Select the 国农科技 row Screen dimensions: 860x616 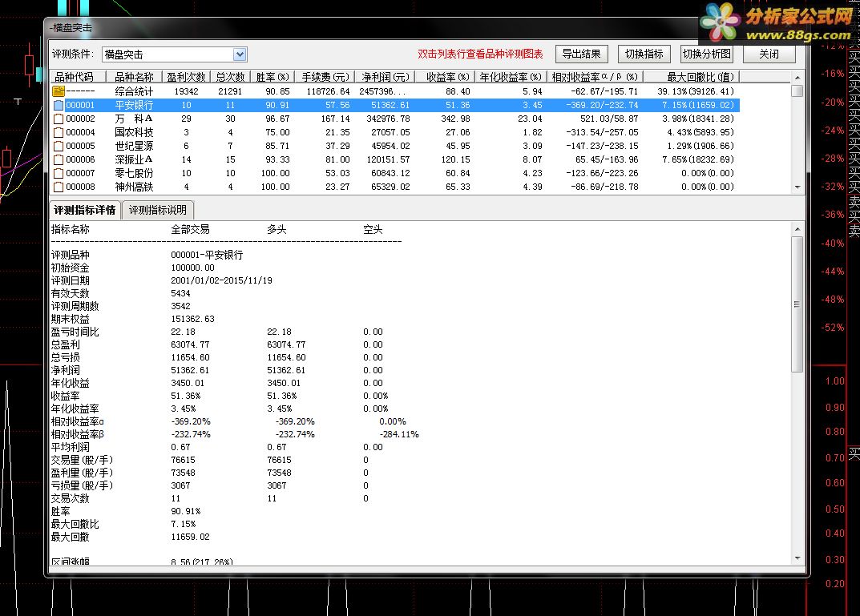click(x=395, y=133)
